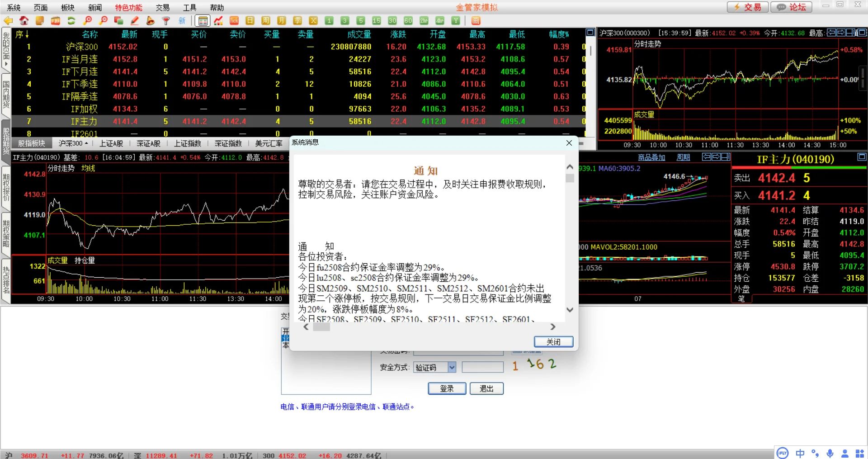Select the 5-minute chart period

(x=361, y=21)
